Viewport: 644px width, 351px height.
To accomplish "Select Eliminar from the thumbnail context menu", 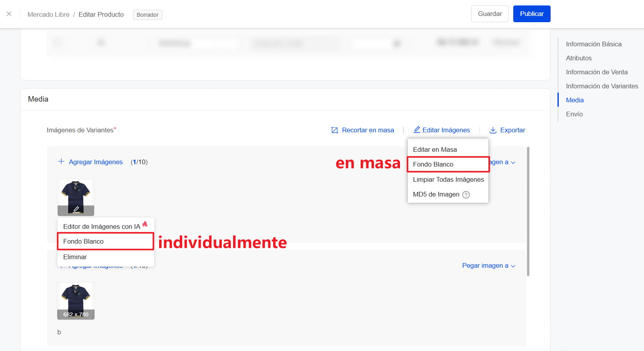I will pyautogui.click(x=75, y=257).
